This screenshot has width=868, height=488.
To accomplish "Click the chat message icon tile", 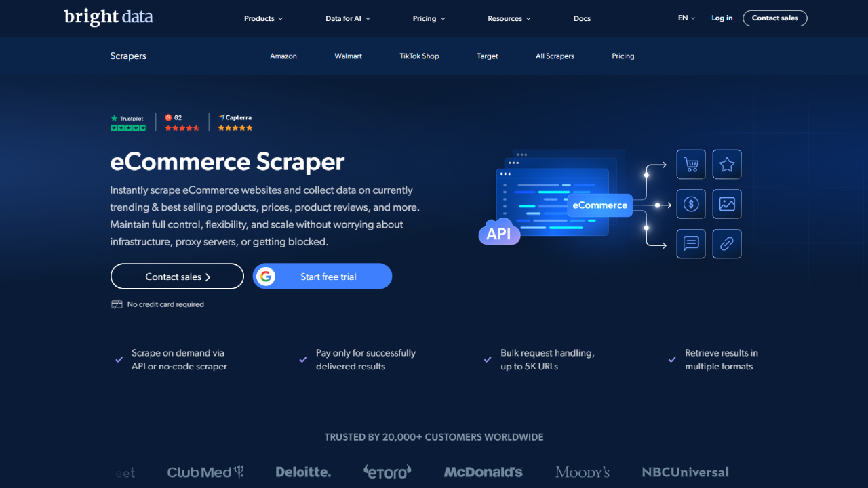I will pyautogui.click(x=691, y=244).
